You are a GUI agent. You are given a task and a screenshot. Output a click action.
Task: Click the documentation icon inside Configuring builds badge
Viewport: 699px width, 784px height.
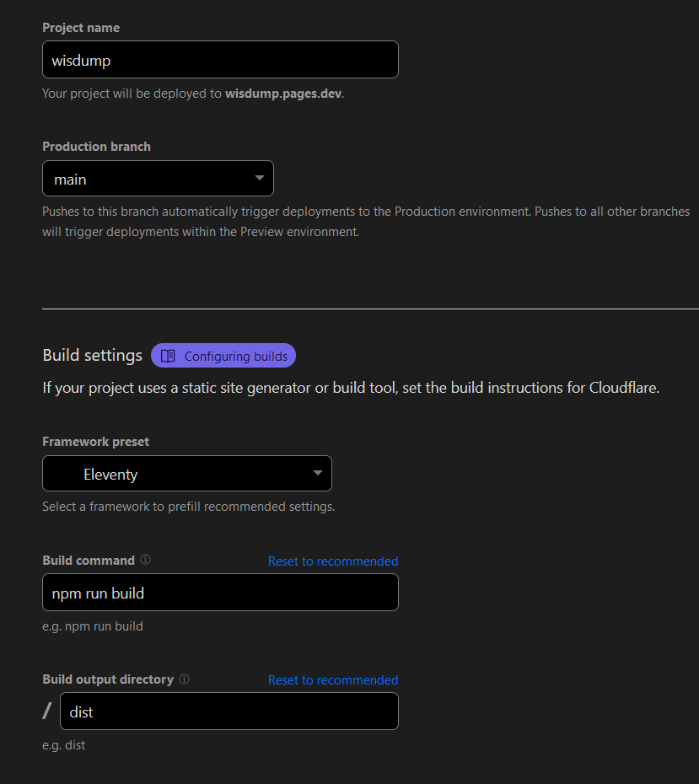pos(168,355)
